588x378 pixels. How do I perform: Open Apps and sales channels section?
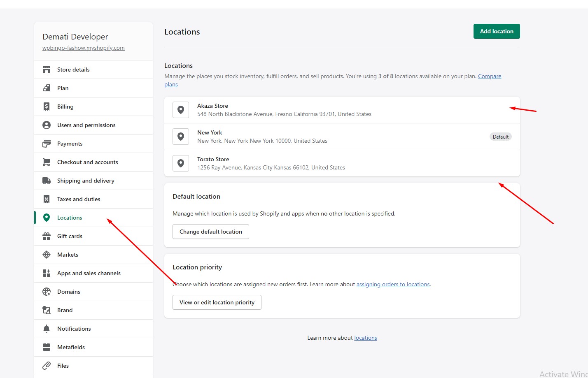[x=89, y=273]
